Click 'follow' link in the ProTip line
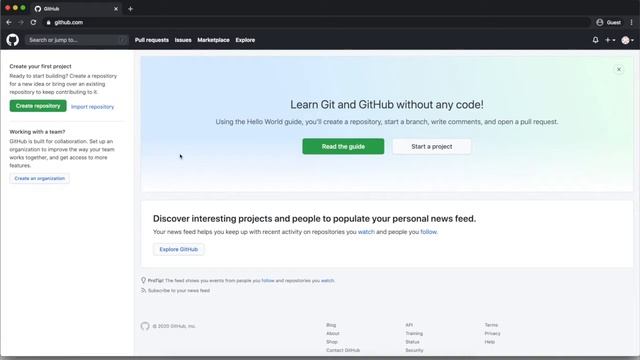The width and height of the screenshot is (640, 360). click(x=268, y=281)
